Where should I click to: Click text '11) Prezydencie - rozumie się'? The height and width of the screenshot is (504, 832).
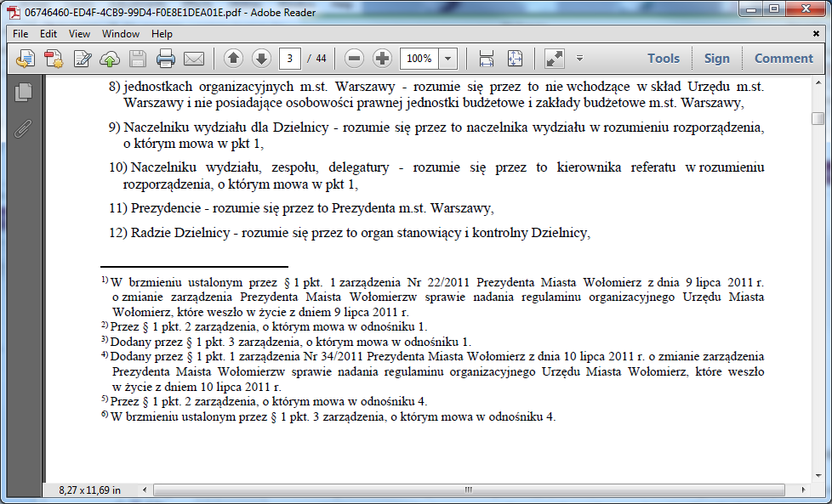(x=202, y=208)
